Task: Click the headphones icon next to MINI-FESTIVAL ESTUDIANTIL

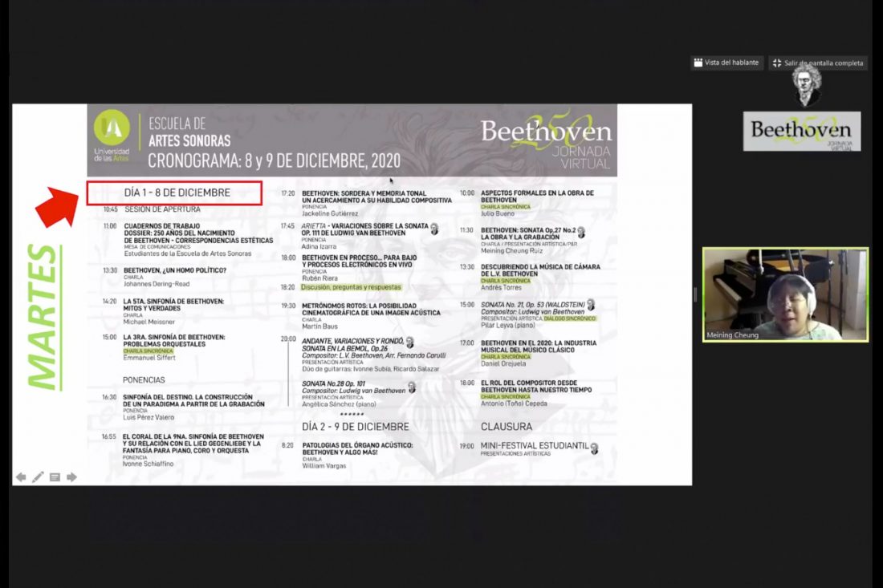Action: coord(594,449)
